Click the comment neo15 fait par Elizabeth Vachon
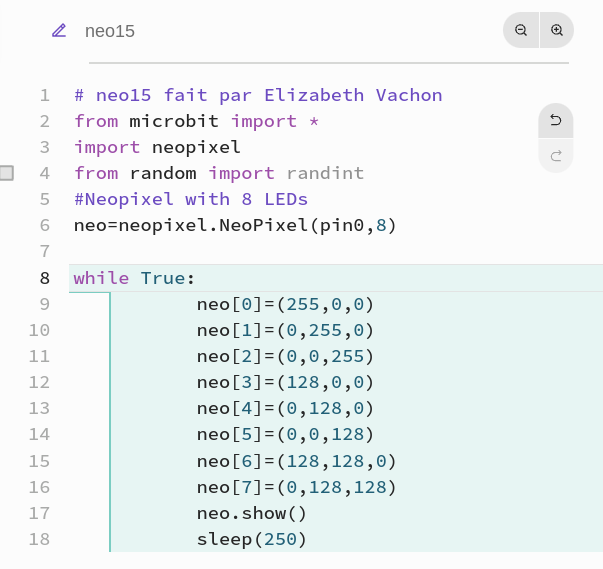Viewport: 603px width, 569px height. coord(258,95)
